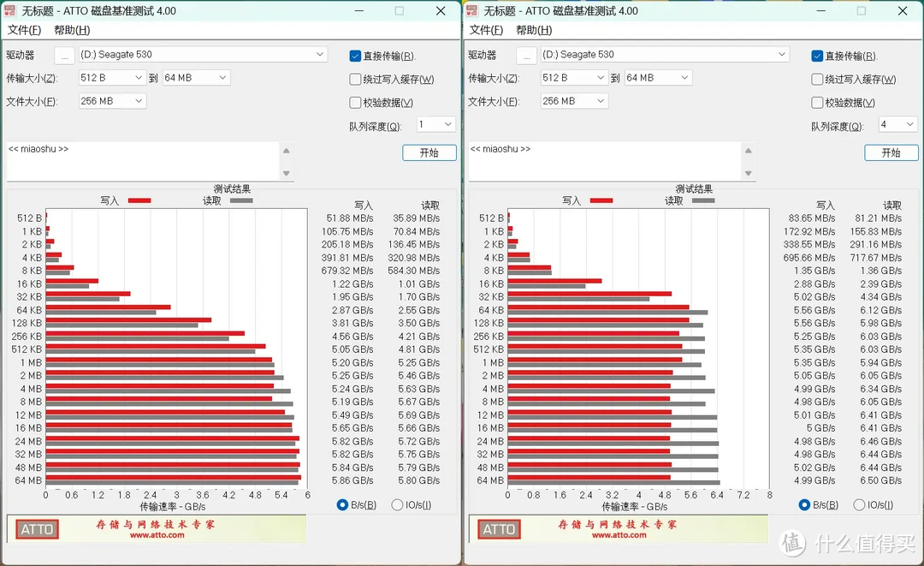Uncheck 直接传输(R) in right window

[x=817, y=56]
